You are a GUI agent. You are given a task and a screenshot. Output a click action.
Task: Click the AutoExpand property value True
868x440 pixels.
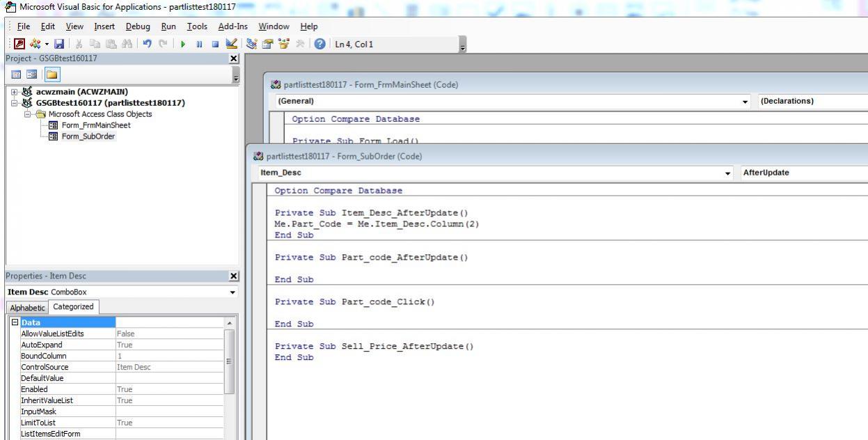169,345
